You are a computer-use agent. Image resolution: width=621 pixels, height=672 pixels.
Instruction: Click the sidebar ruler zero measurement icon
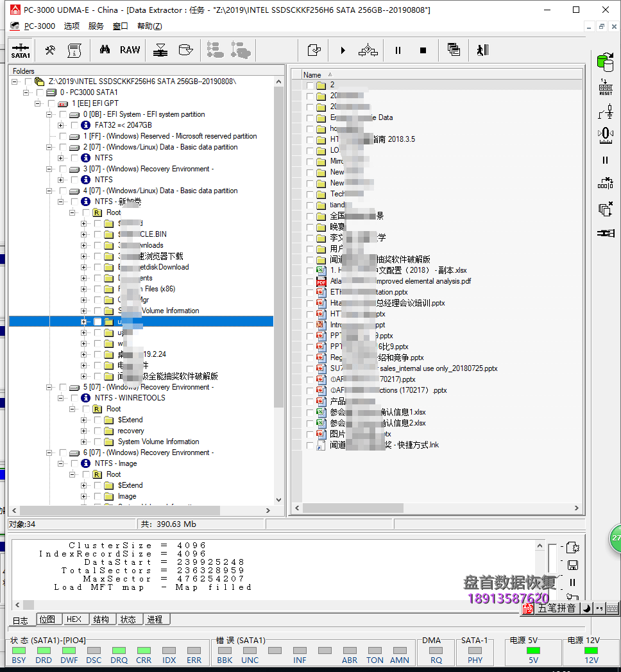606,135
